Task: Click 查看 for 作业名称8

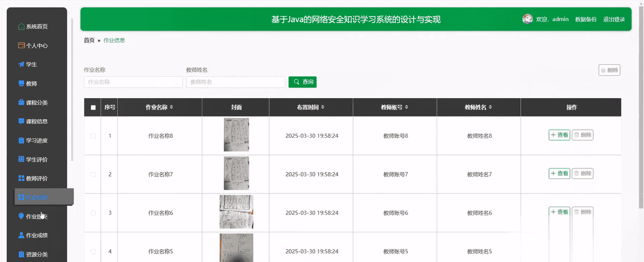Action: coord(559,135)
